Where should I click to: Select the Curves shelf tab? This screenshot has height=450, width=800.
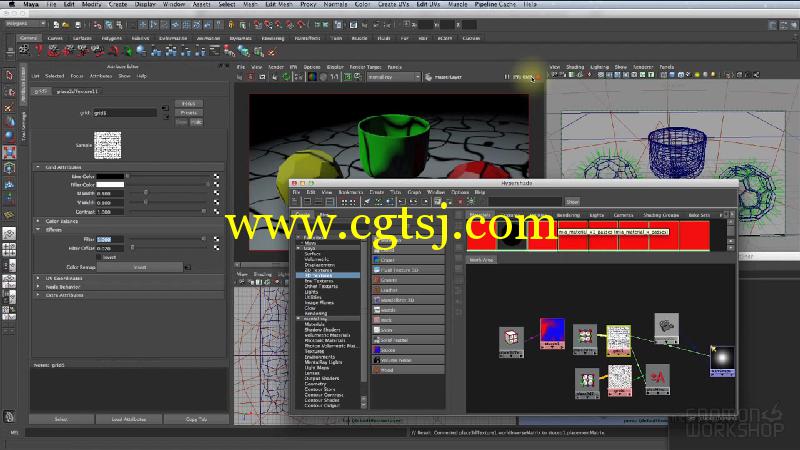55,38
